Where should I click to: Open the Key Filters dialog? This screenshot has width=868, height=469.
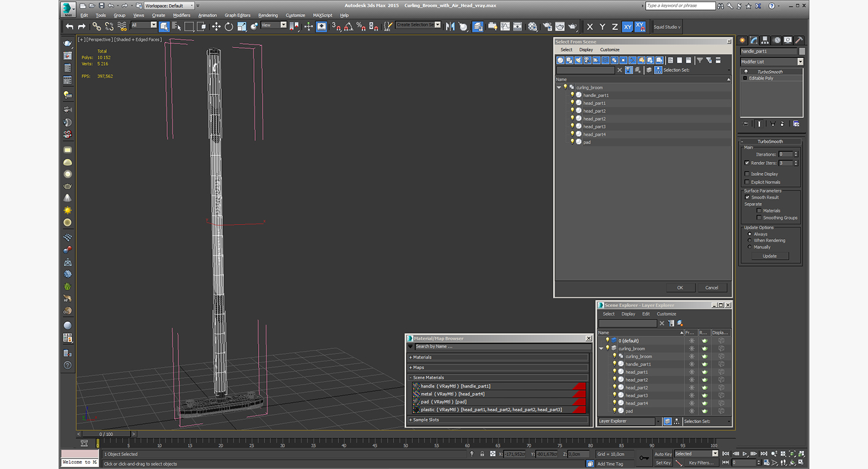[x=701, y=463]
